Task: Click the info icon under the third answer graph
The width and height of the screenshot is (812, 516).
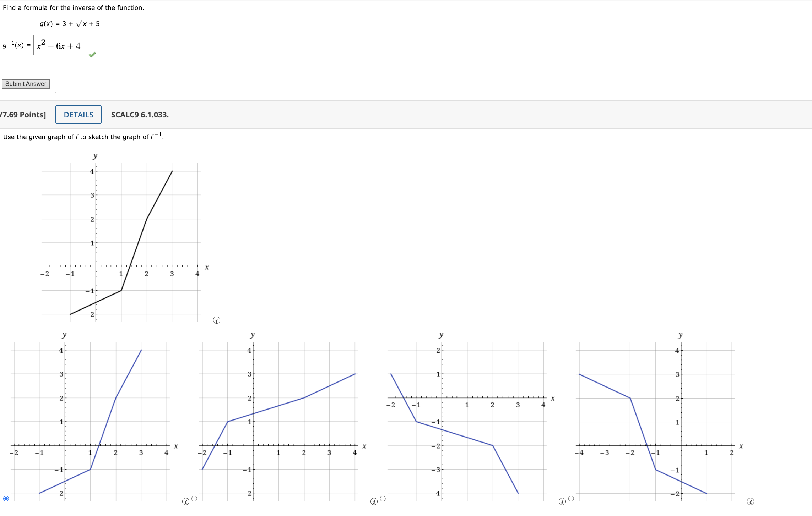Action: [562, 502]
